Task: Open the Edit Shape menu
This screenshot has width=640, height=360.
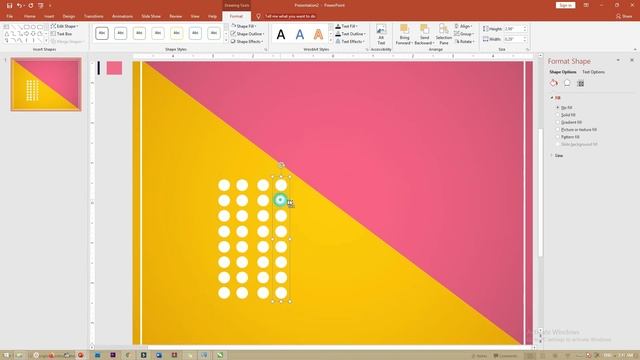Action: 64,26
